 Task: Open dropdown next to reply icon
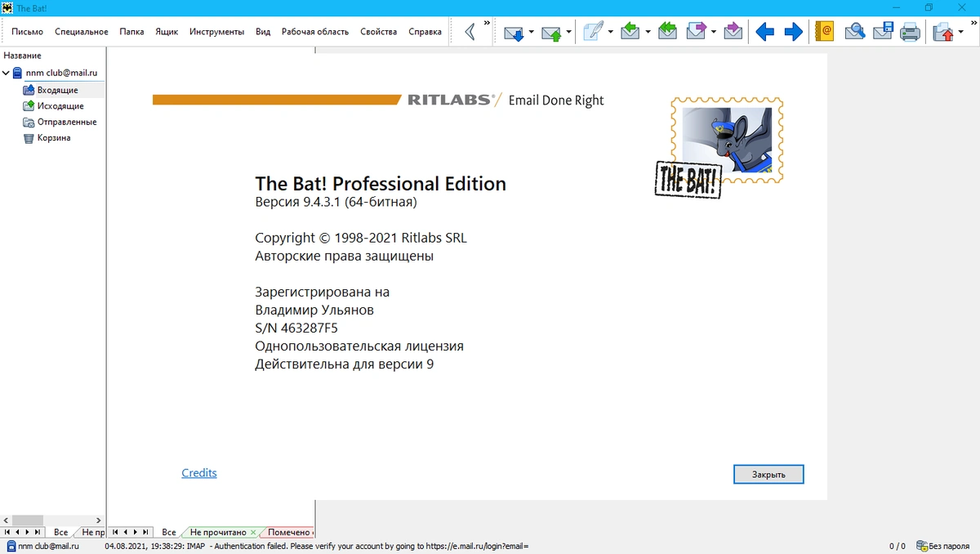[648, 33]
